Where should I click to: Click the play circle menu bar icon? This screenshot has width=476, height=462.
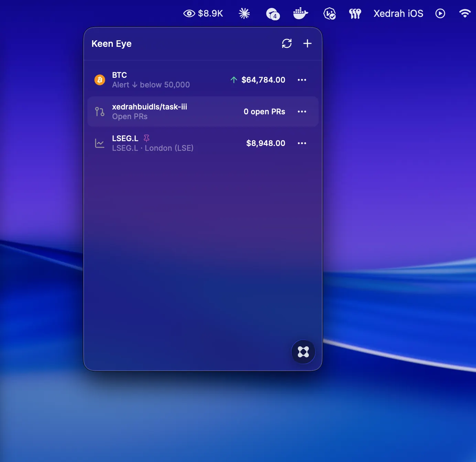[440, 13]
